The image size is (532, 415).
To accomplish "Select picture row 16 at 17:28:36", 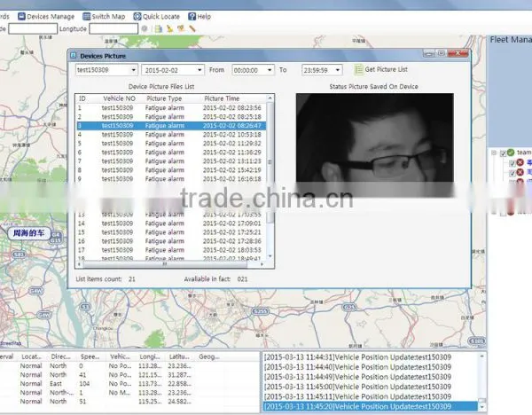I will point(171,241).
